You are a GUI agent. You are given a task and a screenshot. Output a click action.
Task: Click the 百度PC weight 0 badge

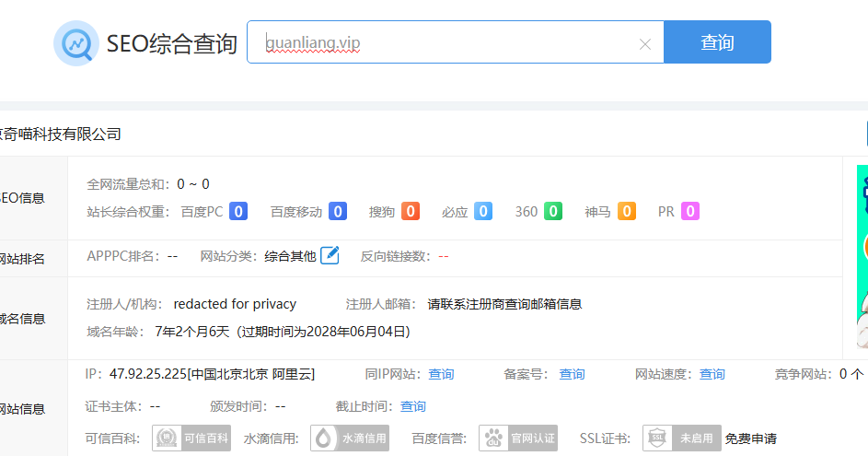tap(238, 211)
